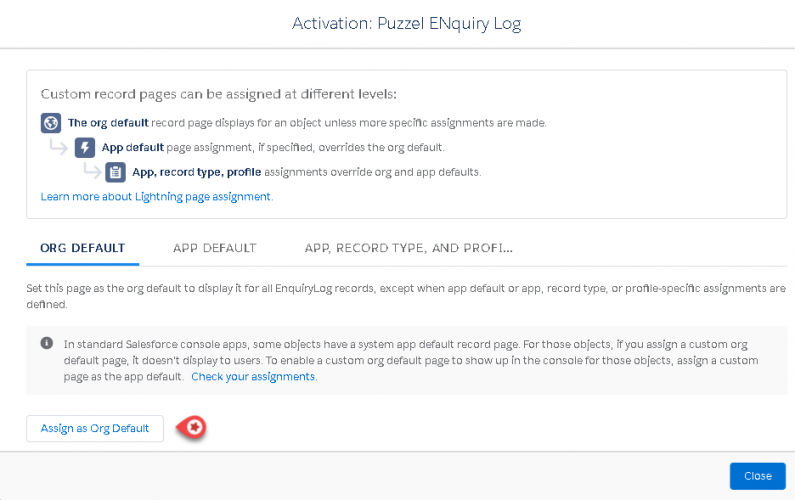The width and height of the screenshot is (795, 500).
Task: Click the arrow icon before the clipboard icon
Action: 91,172
